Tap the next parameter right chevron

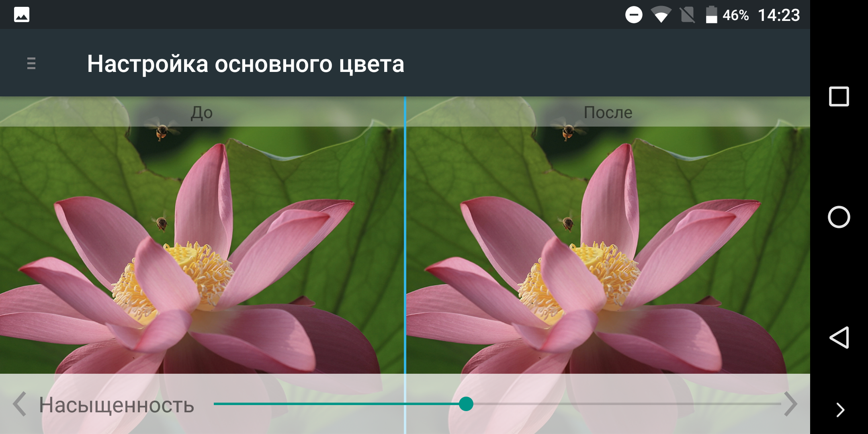pyautogui.click(x=790, y=404)
